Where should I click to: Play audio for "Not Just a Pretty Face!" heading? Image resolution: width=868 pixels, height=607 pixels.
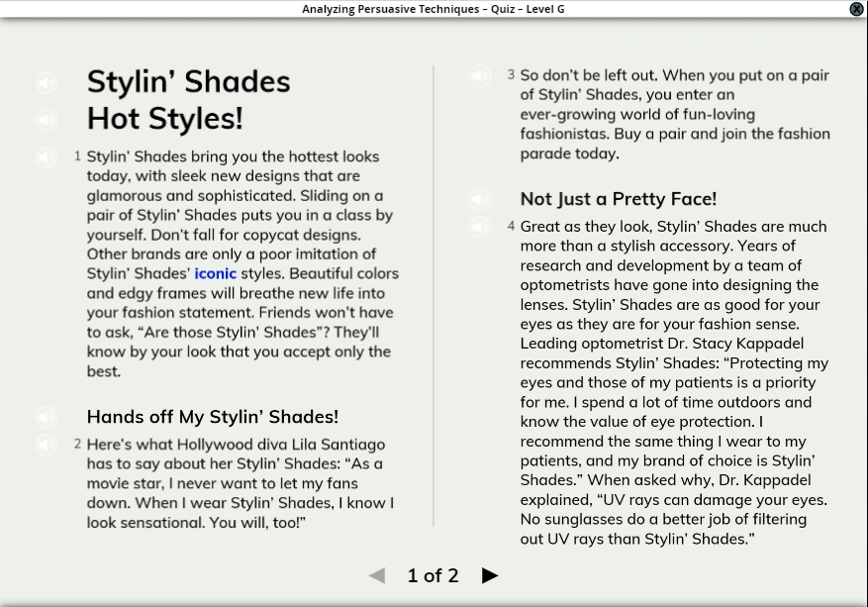pos(480,199)
